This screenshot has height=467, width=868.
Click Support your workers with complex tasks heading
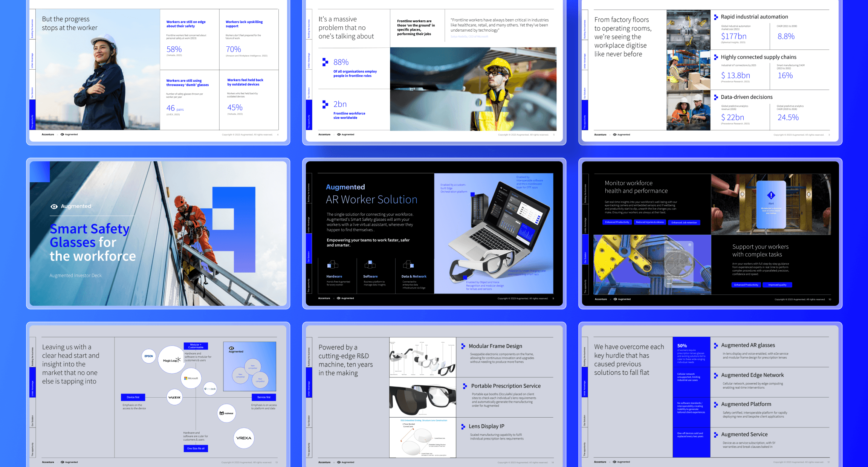760,250
